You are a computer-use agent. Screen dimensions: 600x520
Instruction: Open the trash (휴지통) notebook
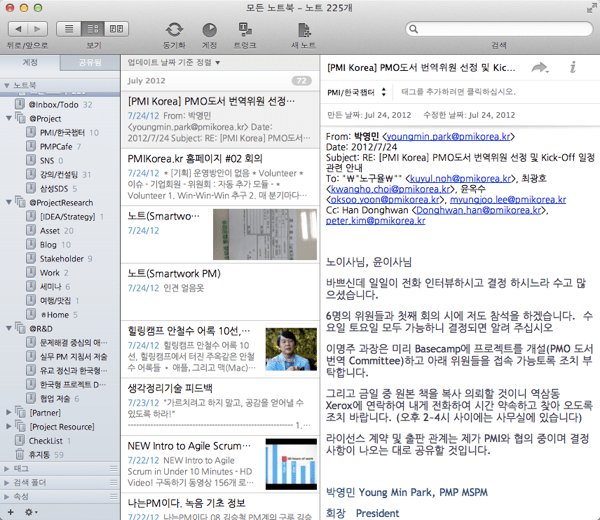click(38, 454)
